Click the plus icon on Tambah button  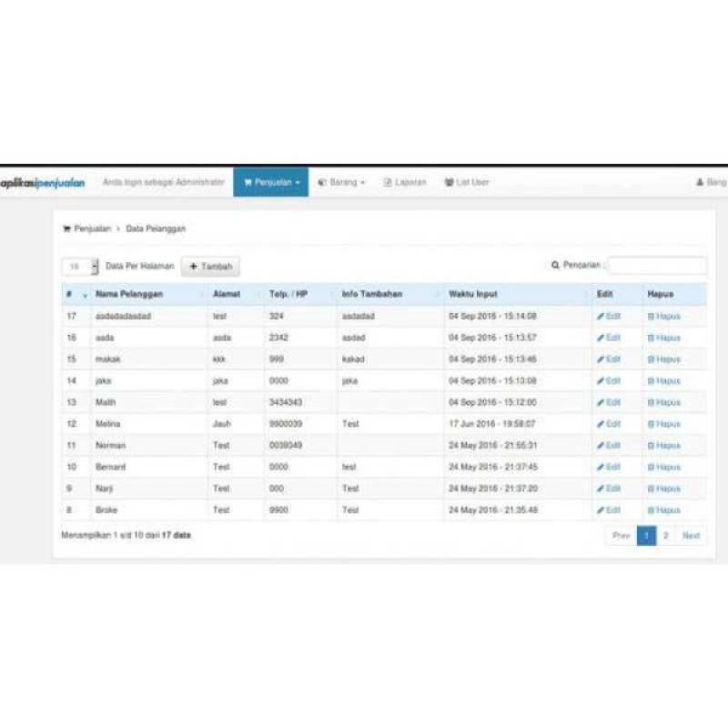click(x=194, y=266)
